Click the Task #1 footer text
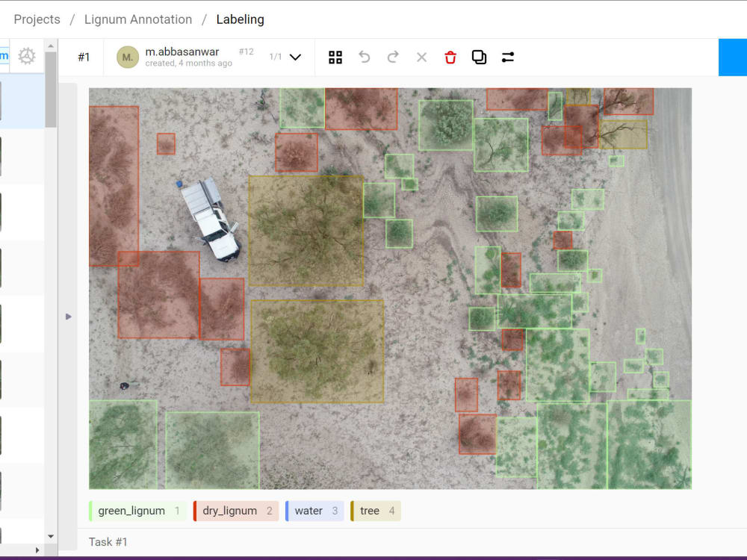 108,542
